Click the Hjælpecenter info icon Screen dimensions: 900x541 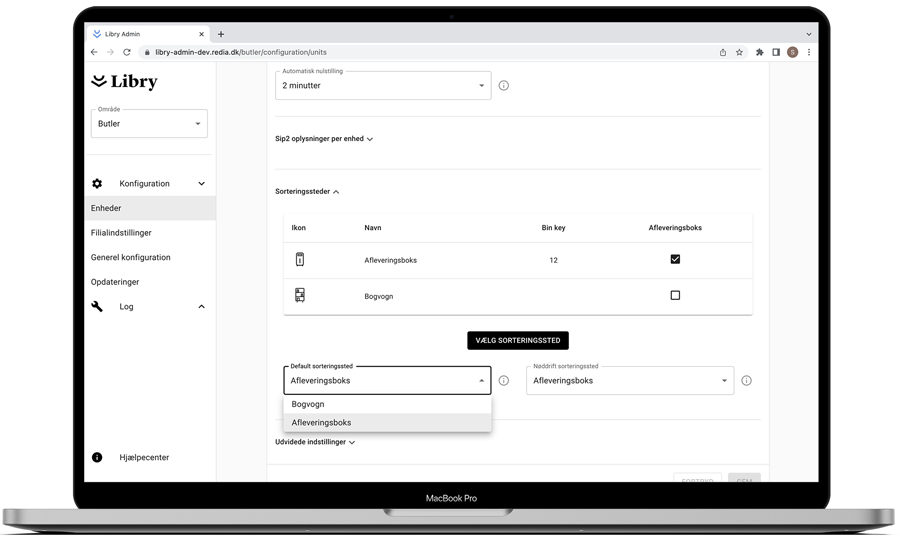pos(97,458)
